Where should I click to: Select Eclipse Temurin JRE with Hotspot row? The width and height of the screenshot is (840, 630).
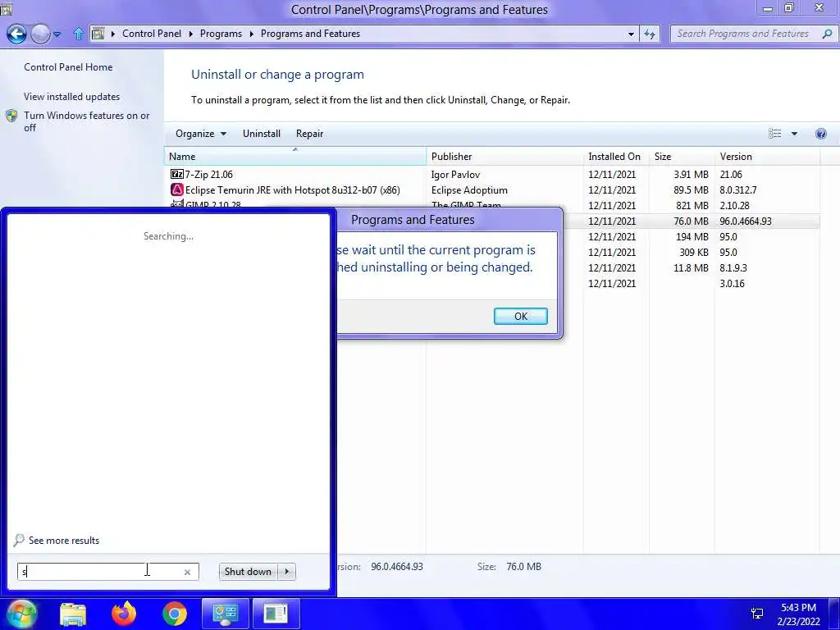492,189
